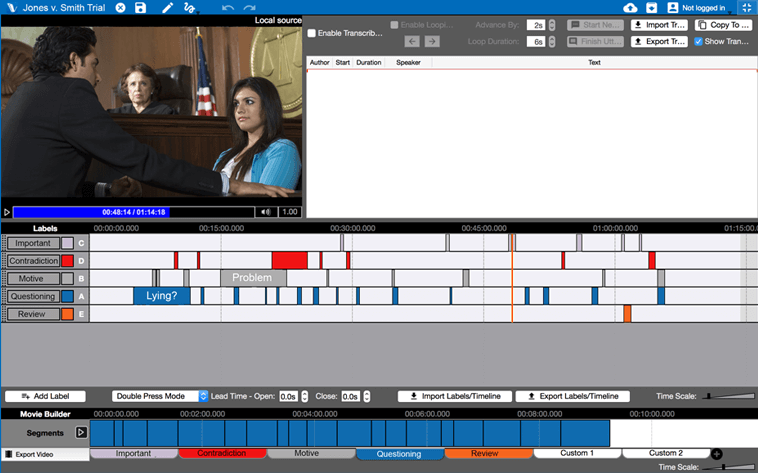Enable the transcription checkbox

pos(312,33)
